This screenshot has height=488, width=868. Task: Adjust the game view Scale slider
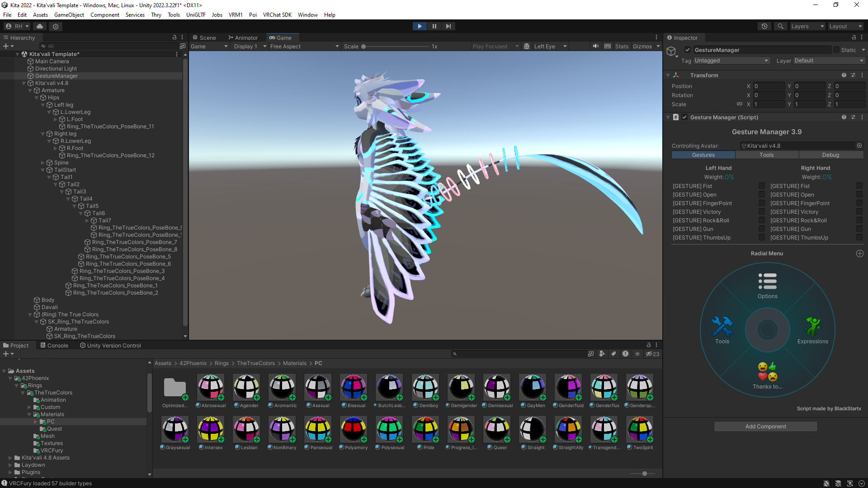pyautogui.click(x=363, y=46)
